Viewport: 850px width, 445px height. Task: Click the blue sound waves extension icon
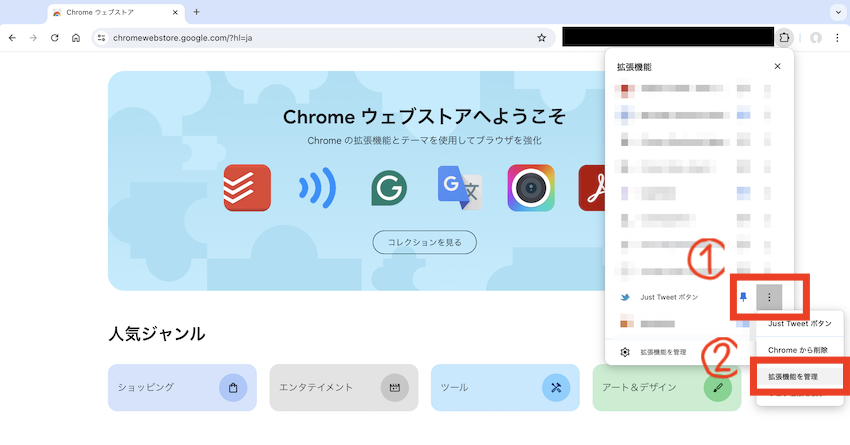(318, 188)
